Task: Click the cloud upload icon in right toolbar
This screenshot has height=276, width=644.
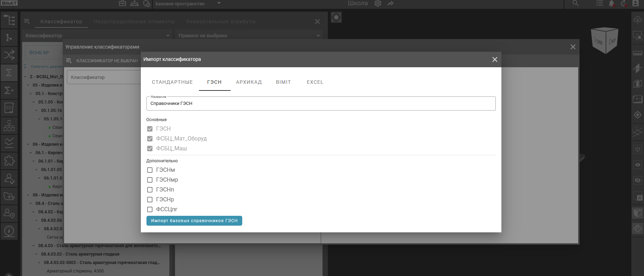Action: pyautogui.click(x=638, y=20)
